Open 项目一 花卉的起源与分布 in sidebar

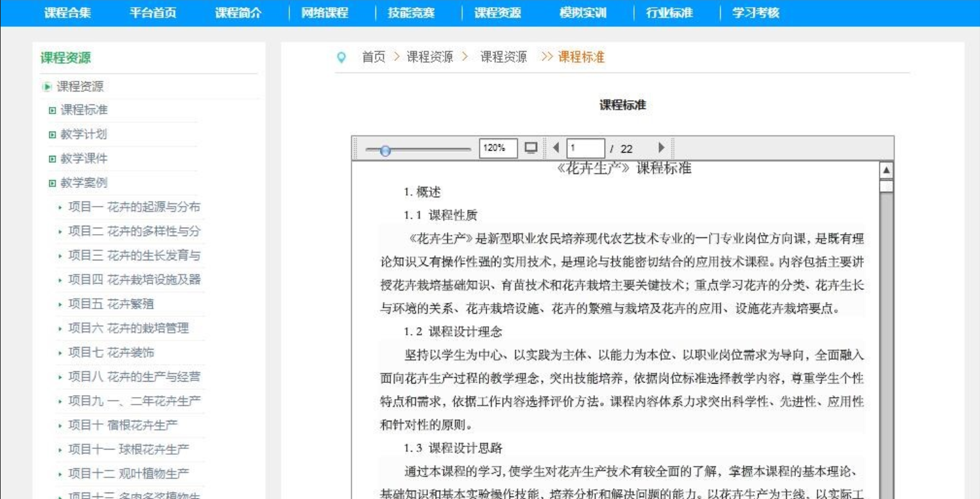(x=134, y=207)
